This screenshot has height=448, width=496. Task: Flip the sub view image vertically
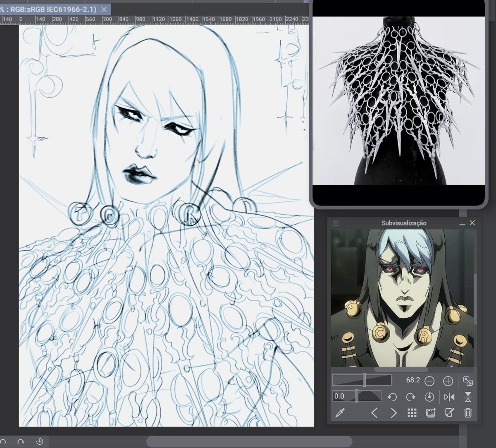click(x=468, y=397)
